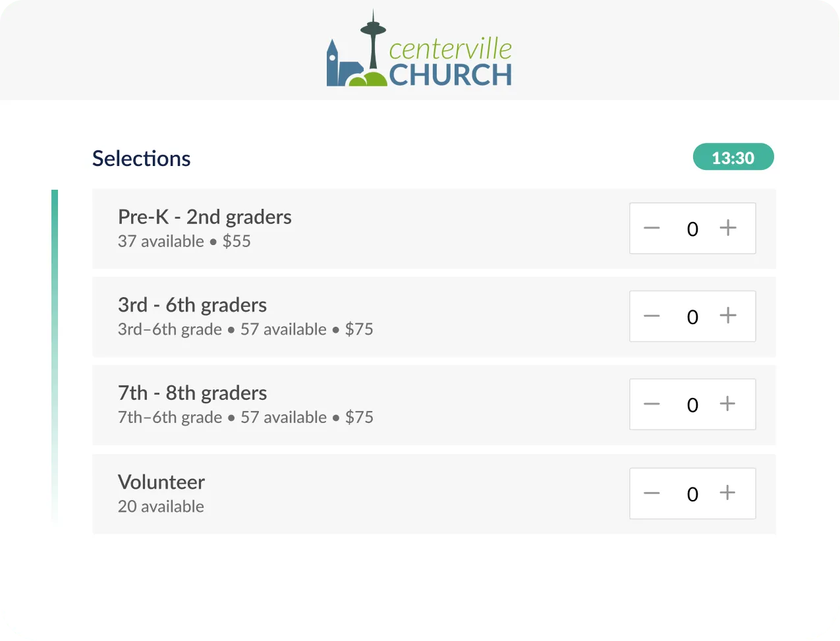The height and width of the screenshot is (641, 840).
Task: Click the plus icon for 3rd - 6th graders
Action: [728, 316]
